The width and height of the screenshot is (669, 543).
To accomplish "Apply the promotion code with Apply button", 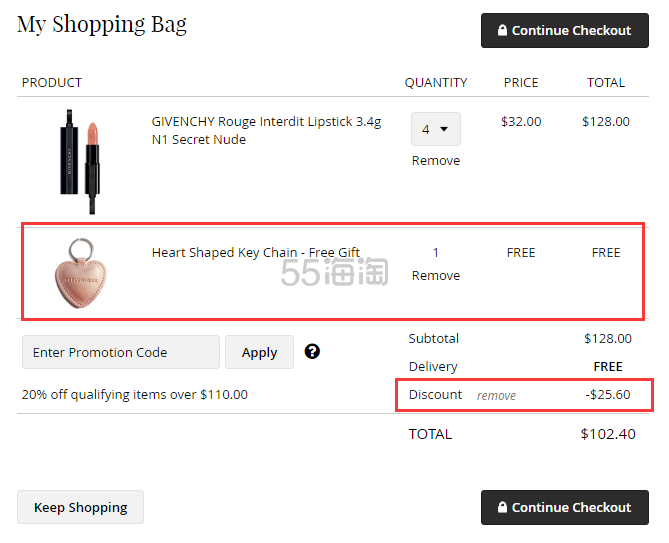I will coord(259,352).
